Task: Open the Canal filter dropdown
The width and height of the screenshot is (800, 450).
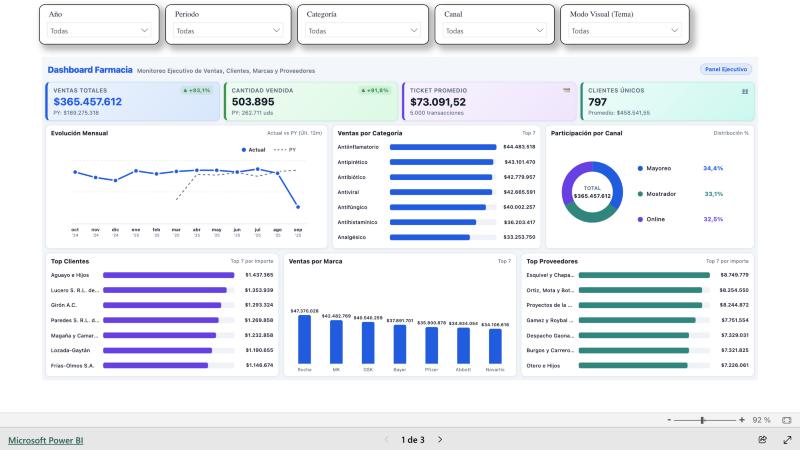Action: (494, 31)
